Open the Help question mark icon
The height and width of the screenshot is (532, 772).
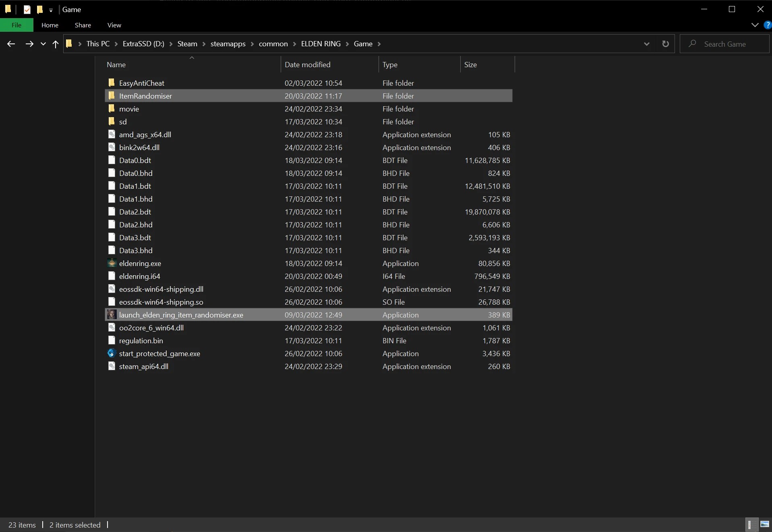[x=768, y=25]
